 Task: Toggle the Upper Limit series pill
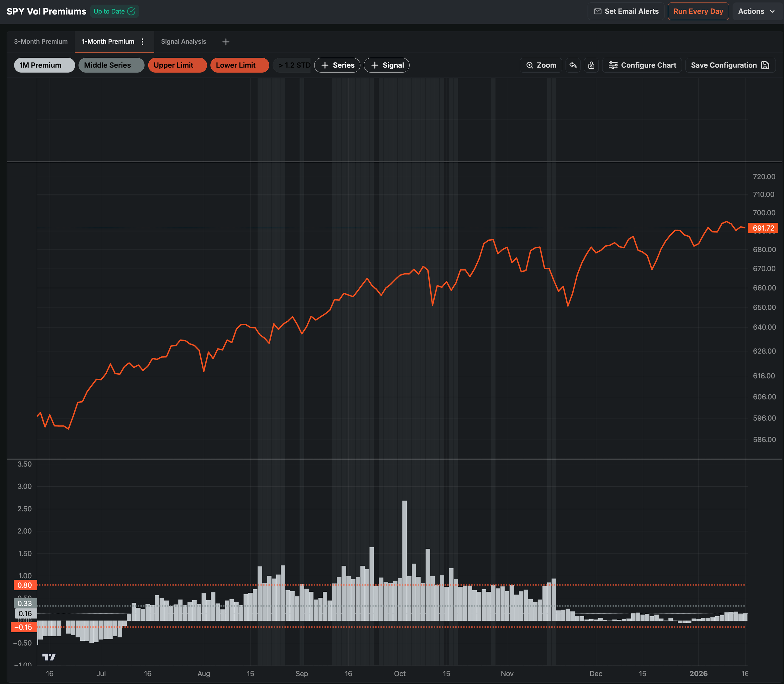(177, 65)
